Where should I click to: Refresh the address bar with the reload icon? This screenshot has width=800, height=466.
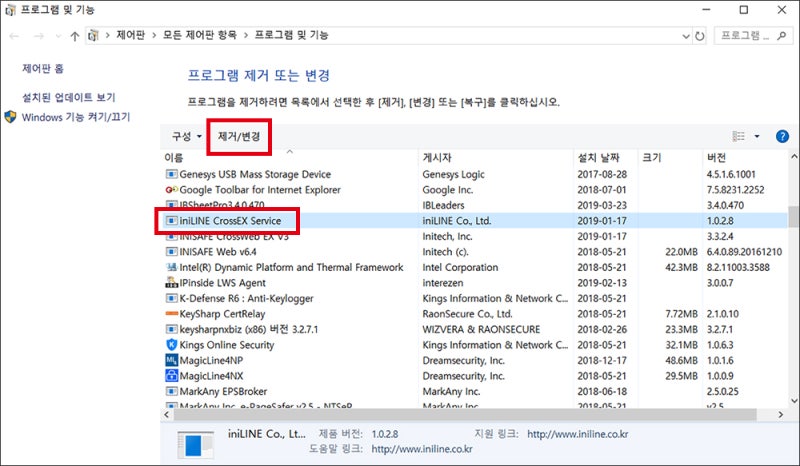tap(699, 36)
